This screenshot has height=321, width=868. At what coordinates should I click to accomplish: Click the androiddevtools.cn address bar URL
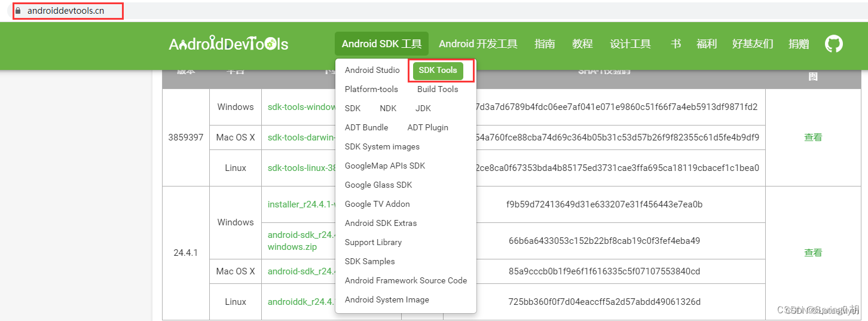[x=66, y=11]
